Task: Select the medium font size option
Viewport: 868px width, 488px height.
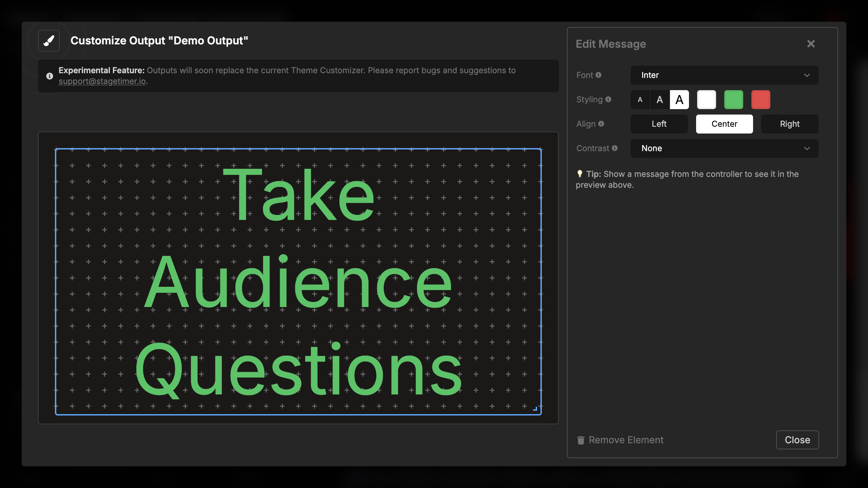Action: [660, 100]
